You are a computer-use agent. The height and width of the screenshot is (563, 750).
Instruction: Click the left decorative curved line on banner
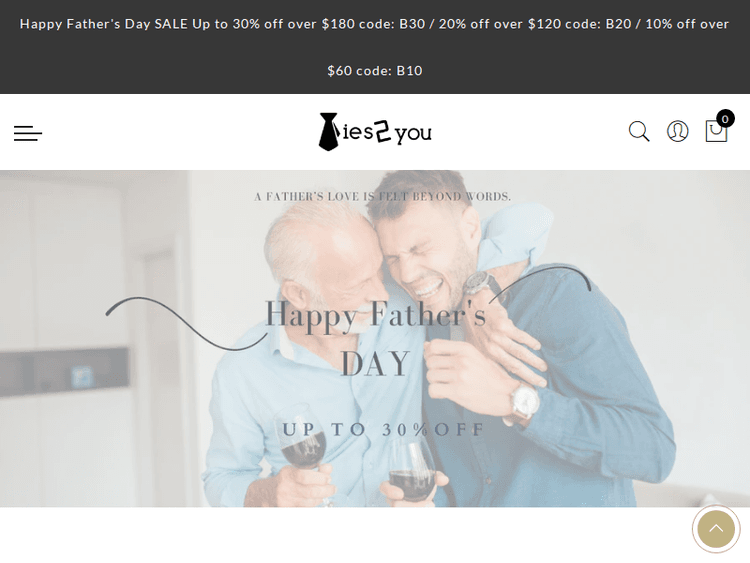tap(187, 324)
